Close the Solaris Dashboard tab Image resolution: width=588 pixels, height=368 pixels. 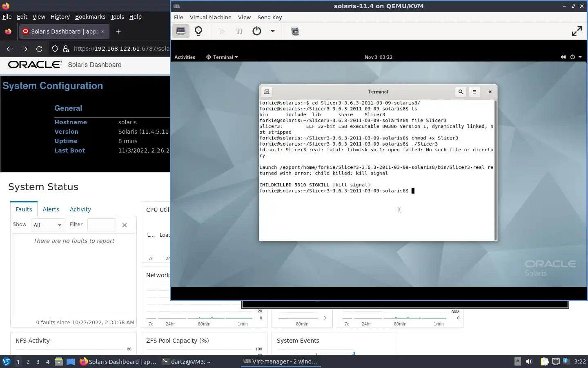(x=103, y=31)
